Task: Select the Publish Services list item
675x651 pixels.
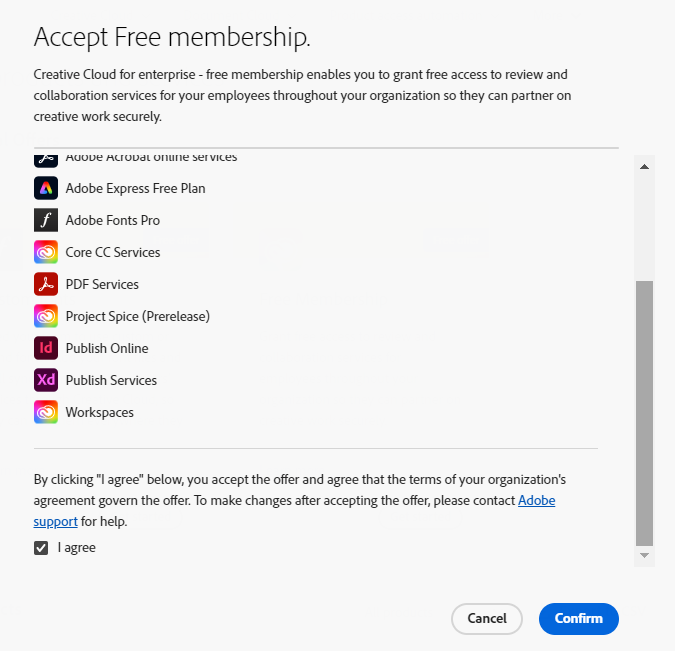Action: [x=111, y=380]
